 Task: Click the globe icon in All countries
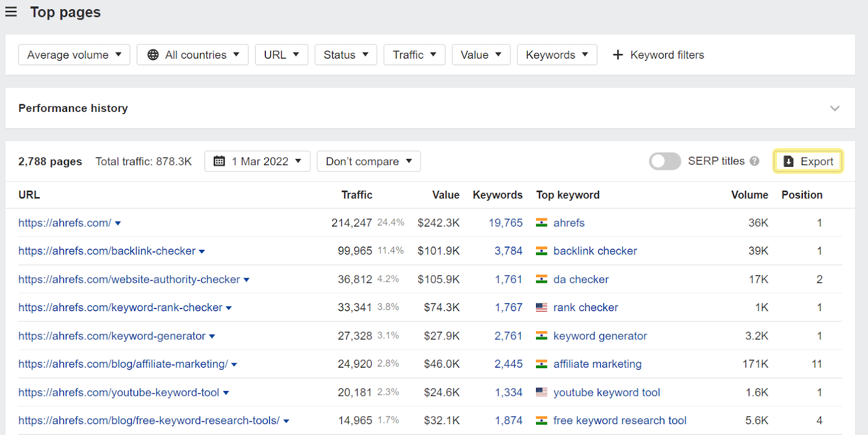point(153,55)
